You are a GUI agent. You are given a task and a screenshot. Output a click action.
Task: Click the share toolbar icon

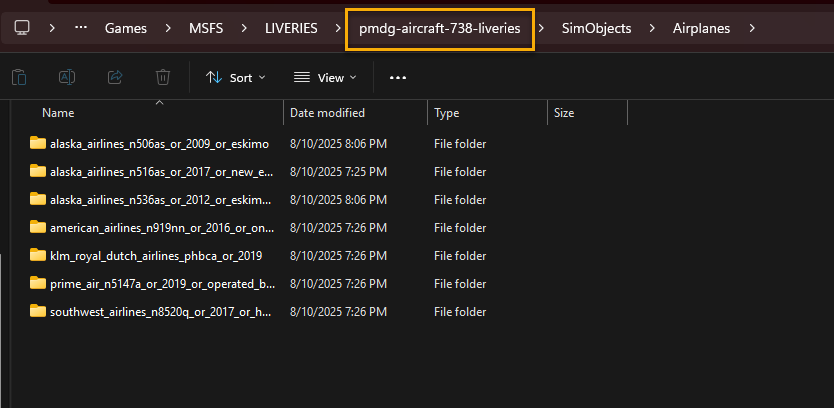[115, 78]
